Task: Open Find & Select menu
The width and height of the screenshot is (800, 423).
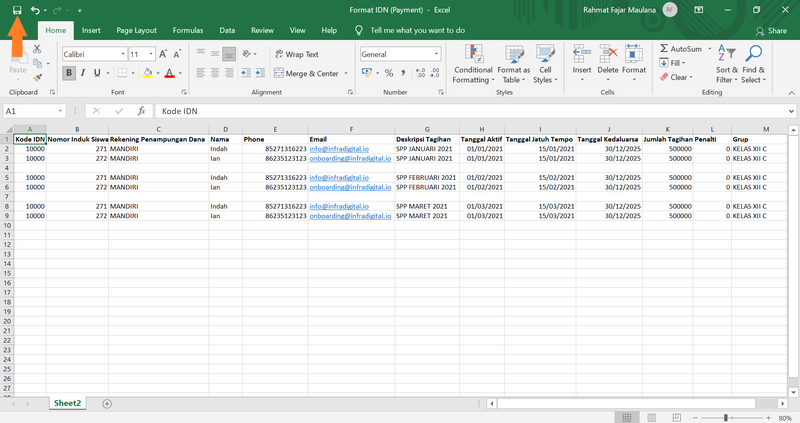Action: (x=754, y=64)
